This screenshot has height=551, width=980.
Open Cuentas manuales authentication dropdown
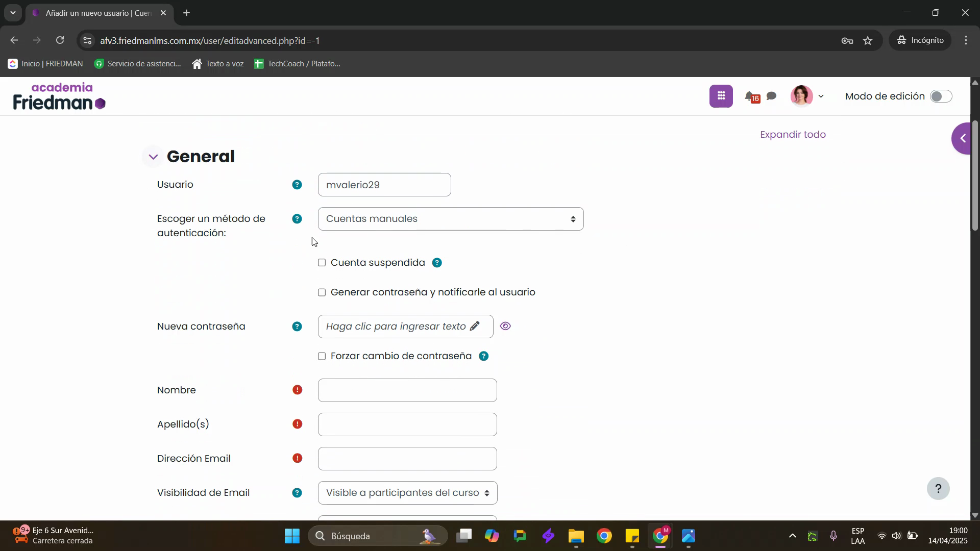[450, 219]
